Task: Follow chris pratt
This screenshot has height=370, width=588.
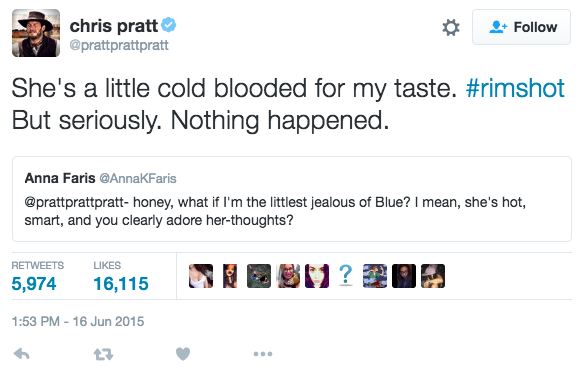Action: [521, 27]
